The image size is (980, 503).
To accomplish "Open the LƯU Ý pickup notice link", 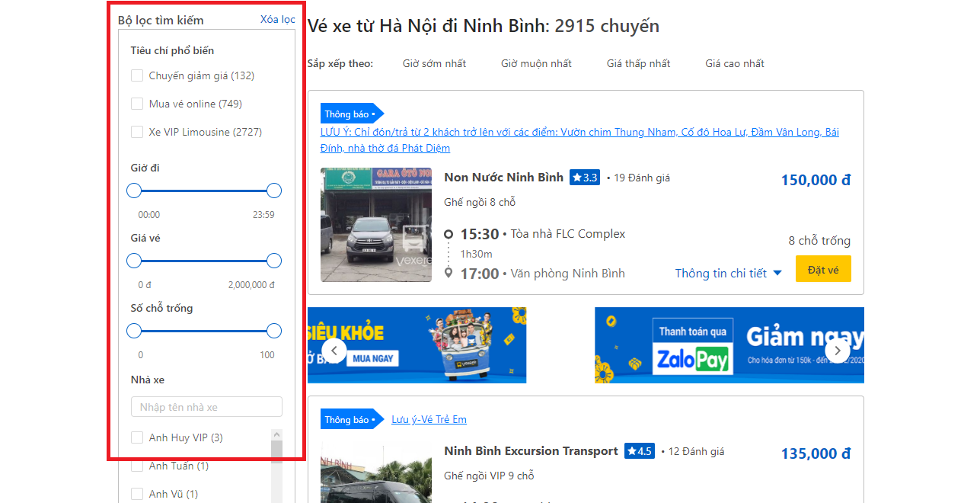I will [579, 140].
